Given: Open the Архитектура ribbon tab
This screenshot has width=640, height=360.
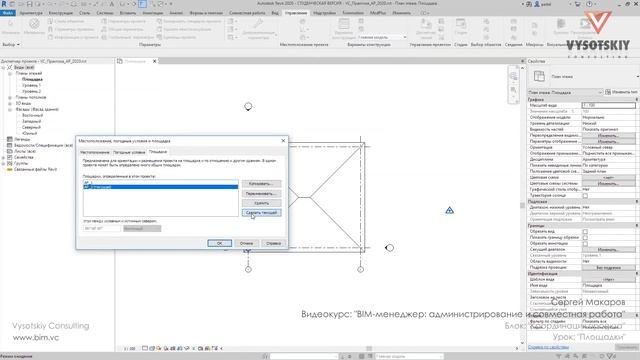Looking at the screenshot, I should tap(31, 13).
